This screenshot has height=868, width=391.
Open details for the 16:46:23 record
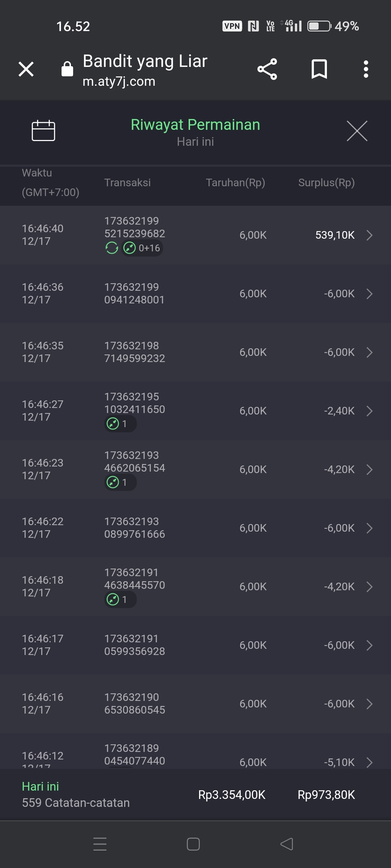(369, 469)
